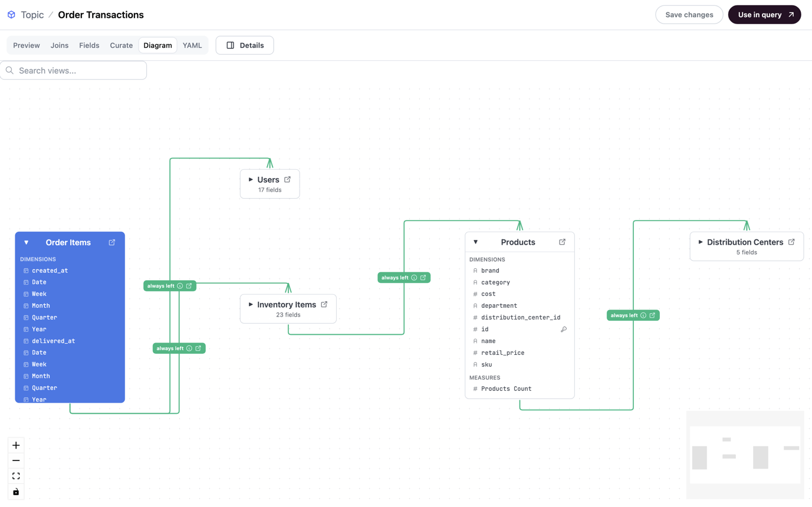Select the category field in Products
This screenshot has height=507, width=812.
tap(520, 282)
